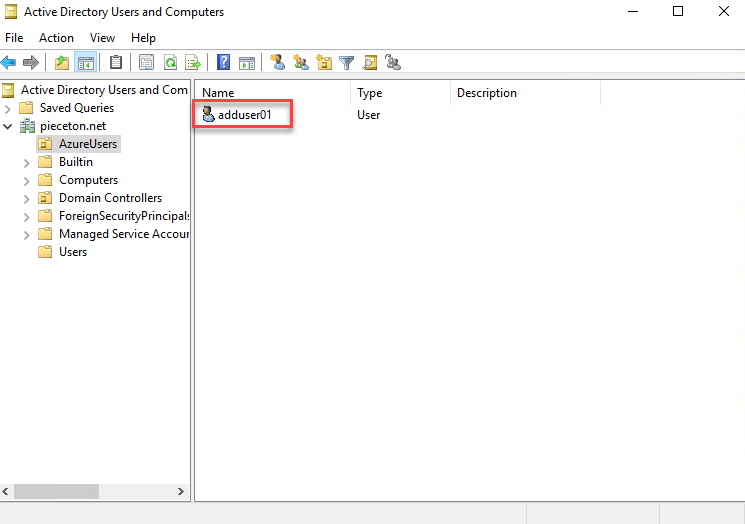Image resolution: width=745 pixels, height=524 pixels.
Task: Minimize the Active Directory window
Action: pyautogui.click(x=633, y=11)
